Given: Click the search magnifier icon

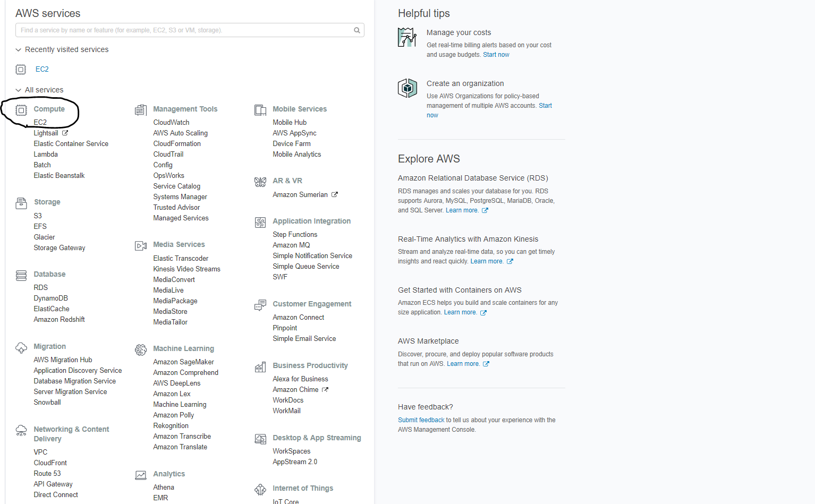Looking at the screenshot, I should point(357,30).
